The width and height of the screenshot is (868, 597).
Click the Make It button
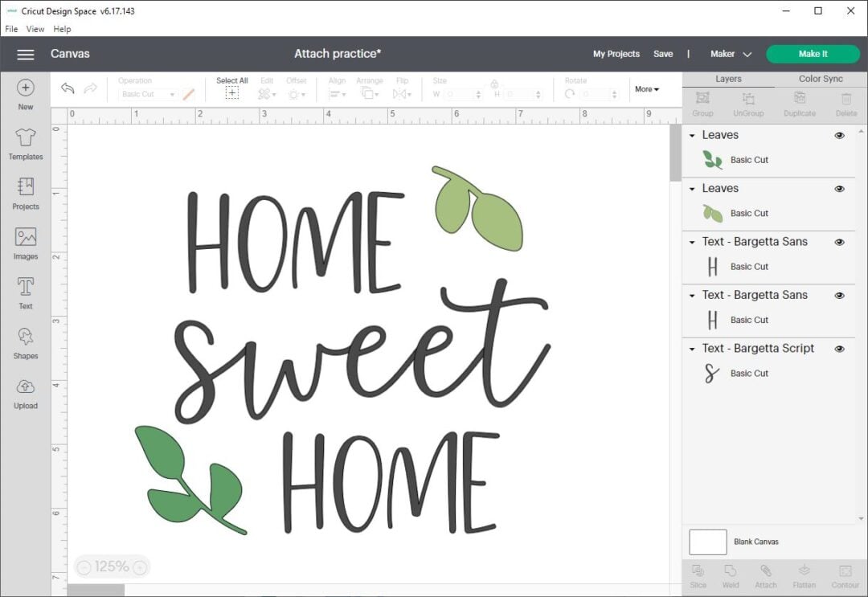click(813, 54)
